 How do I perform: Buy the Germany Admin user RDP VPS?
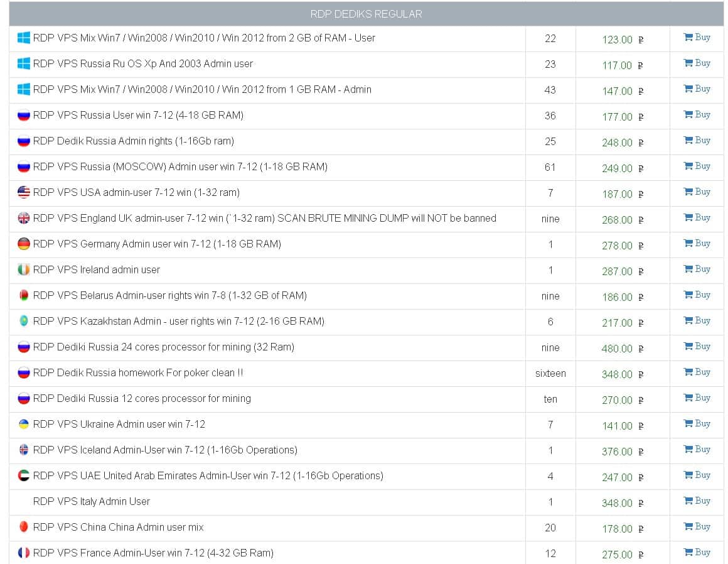pyautogui.click(x=697, y=244)
